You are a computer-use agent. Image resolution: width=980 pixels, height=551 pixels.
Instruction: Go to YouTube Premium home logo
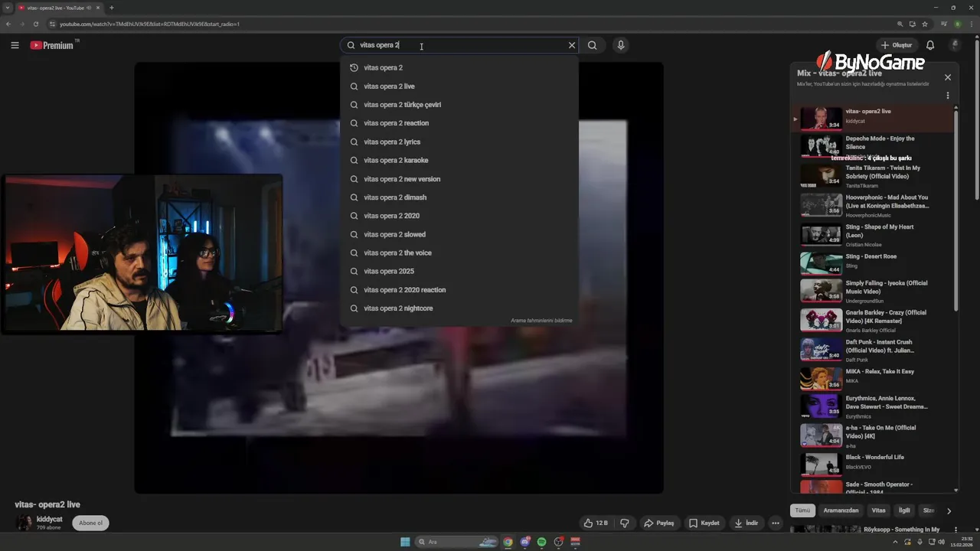coord(54,45)
